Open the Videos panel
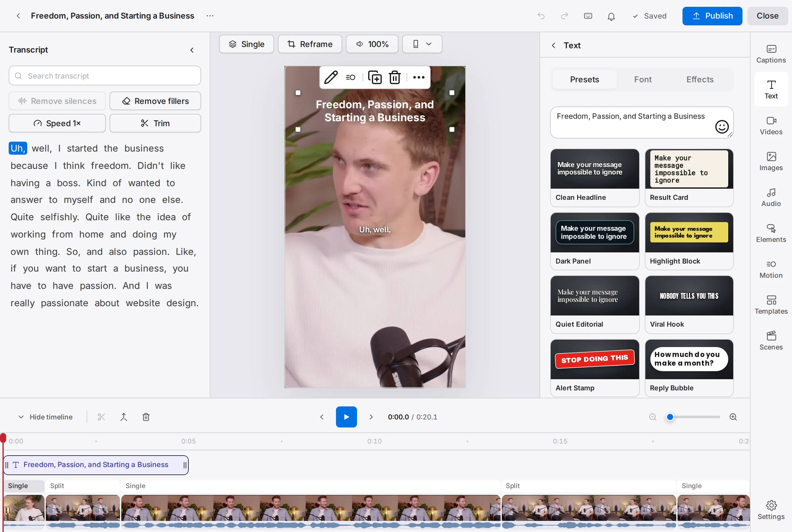The width and height of the screenshot is (792, 532). (x=771, y=126)
